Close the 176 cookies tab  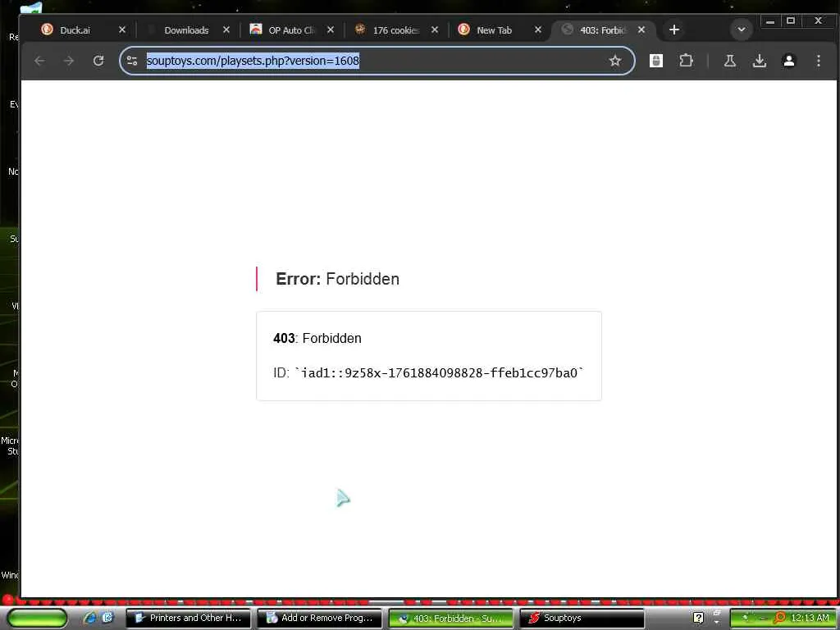click(x=435, y=30)
